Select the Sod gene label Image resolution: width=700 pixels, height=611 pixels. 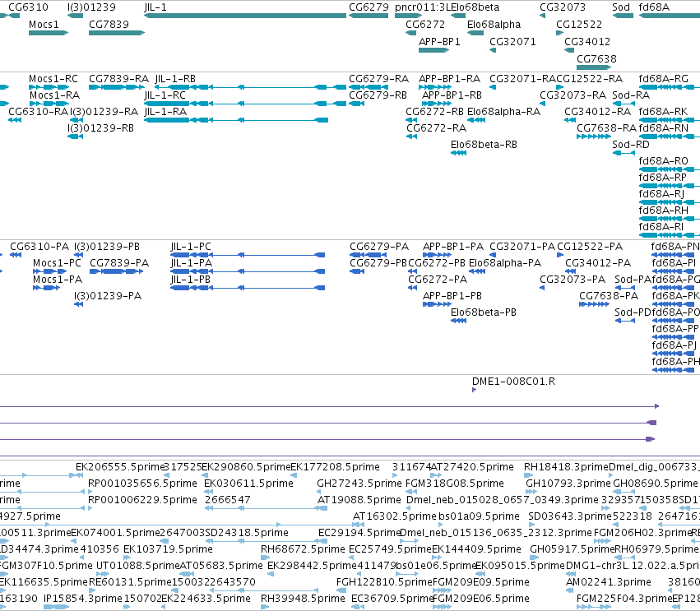click(621, 7)
